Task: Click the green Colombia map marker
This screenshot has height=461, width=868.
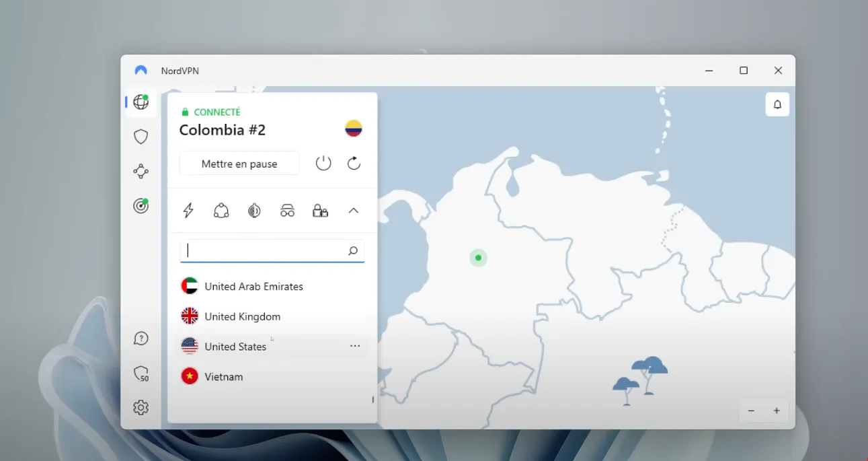Action: pyautogui.click(x=478, y=258)
